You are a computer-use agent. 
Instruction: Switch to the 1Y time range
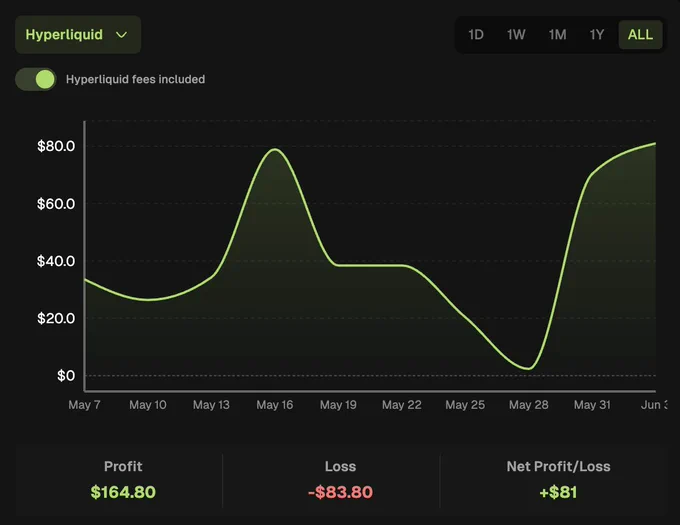[597, 35]
